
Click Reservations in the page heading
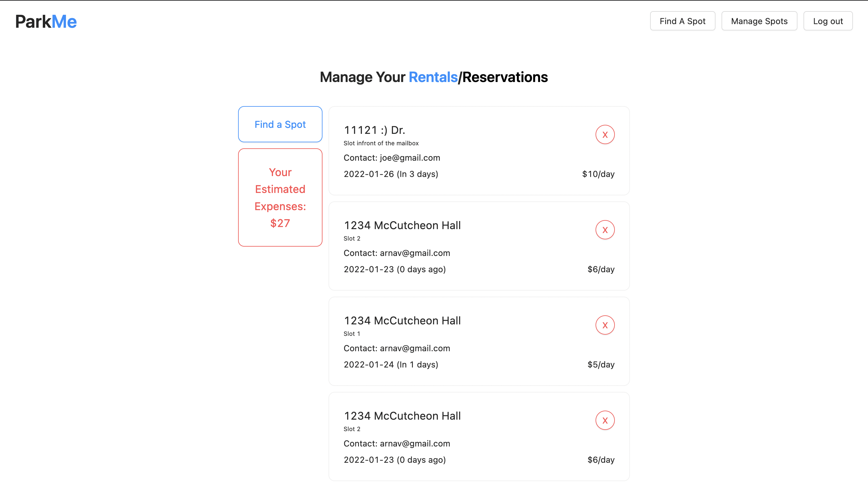pos(505,77)
